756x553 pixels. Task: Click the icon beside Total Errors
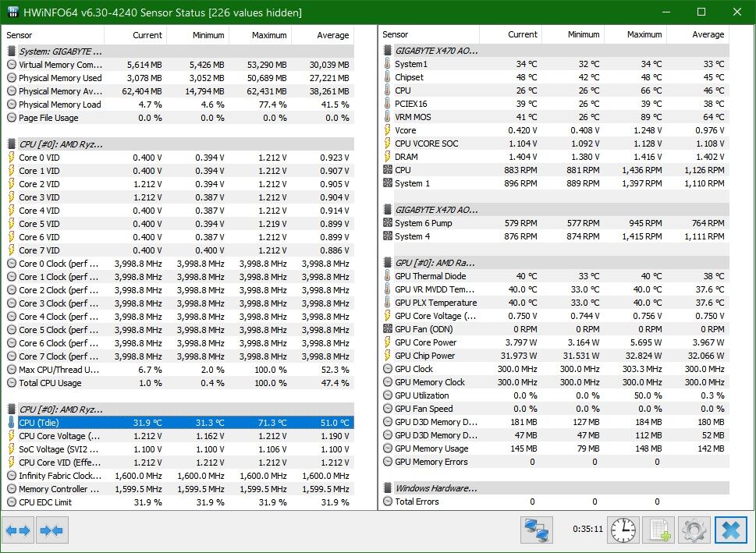point(387,502)
